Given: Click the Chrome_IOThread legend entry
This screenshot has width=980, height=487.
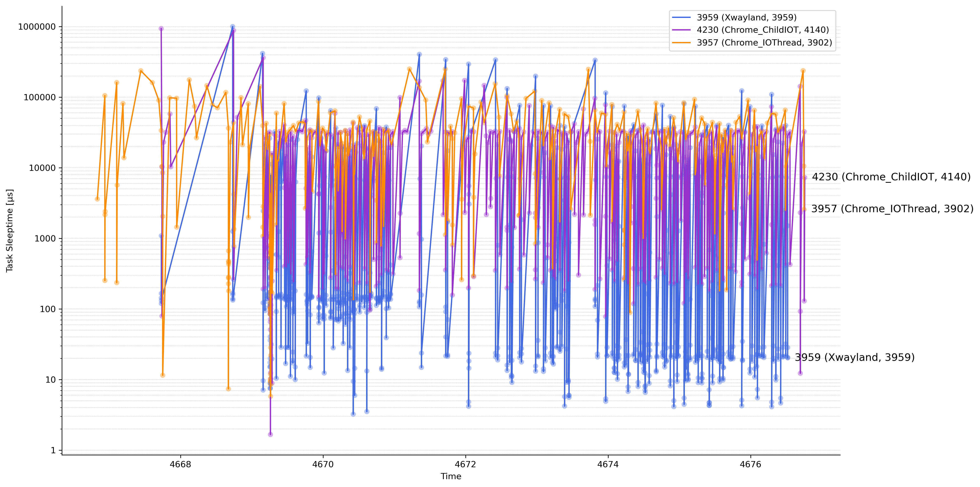Looking at the screenshot, I should click(x=764, y=43).
